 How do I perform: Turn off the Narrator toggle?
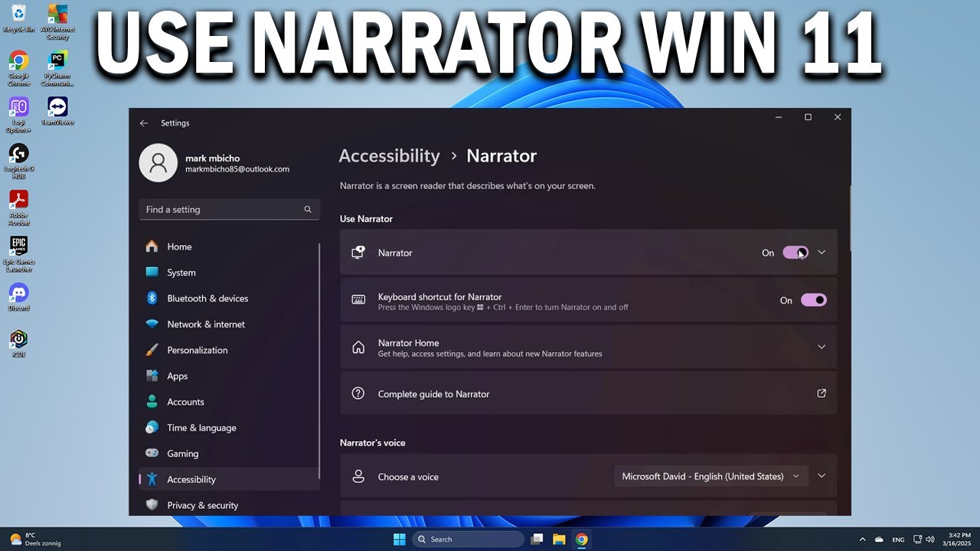pos(795,253)
